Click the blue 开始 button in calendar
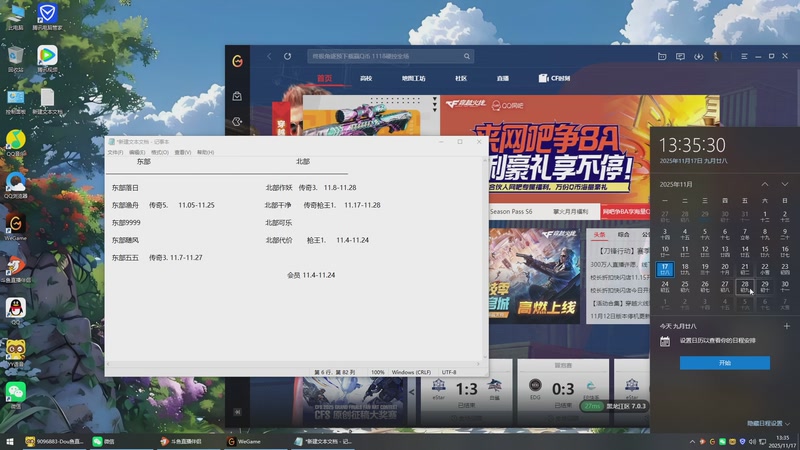 724,363
